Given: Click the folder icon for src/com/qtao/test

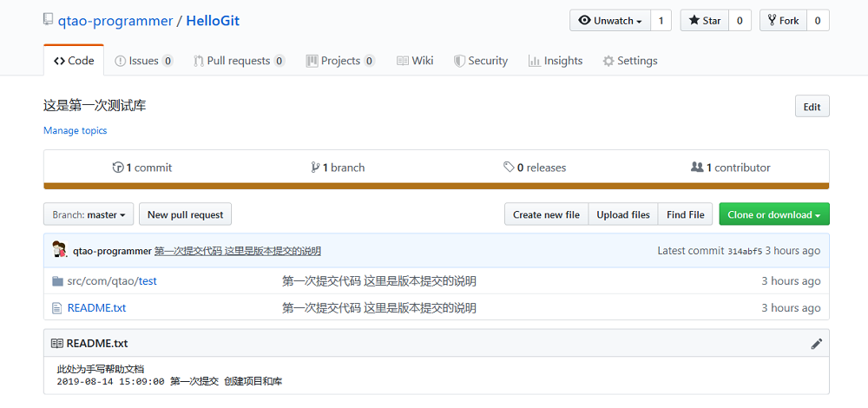Looking at the screenshot, I should 57,281.
